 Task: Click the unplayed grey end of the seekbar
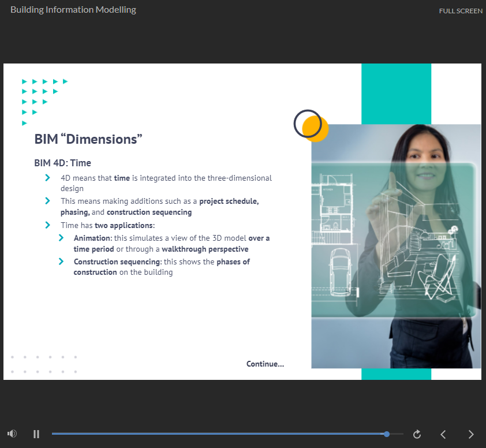[x=397, y=434]
